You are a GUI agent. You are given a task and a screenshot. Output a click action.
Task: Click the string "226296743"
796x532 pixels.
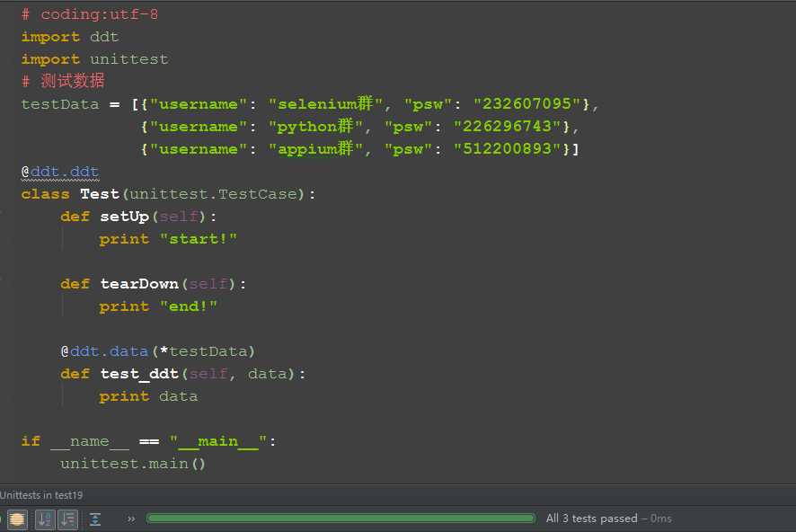(x=507, y=126)
